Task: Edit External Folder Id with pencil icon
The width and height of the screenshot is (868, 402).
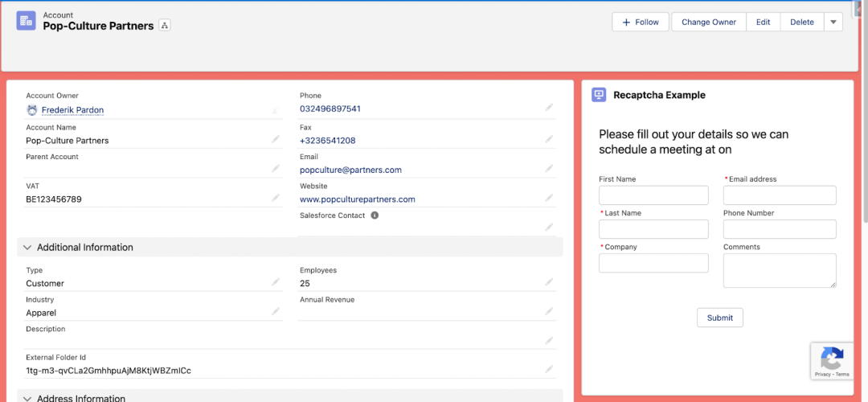Action: point(549,369)
